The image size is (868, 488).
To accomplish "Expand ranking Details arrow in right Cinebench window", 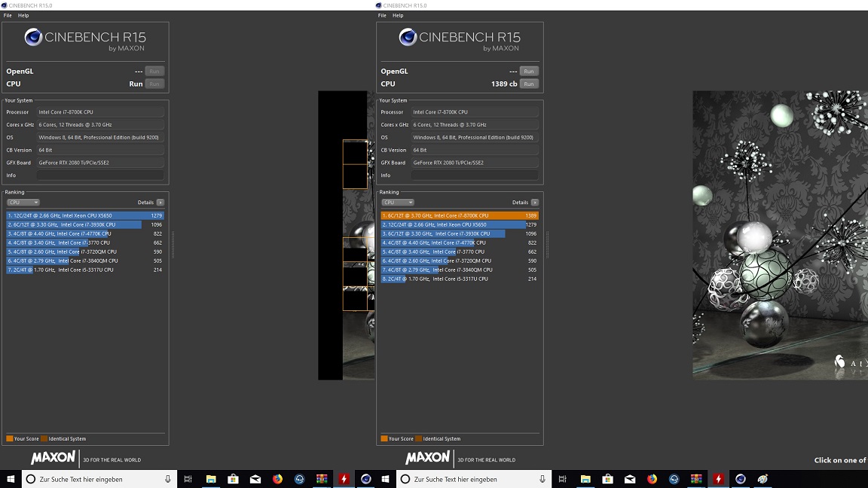I will click(x=535, y=203).
